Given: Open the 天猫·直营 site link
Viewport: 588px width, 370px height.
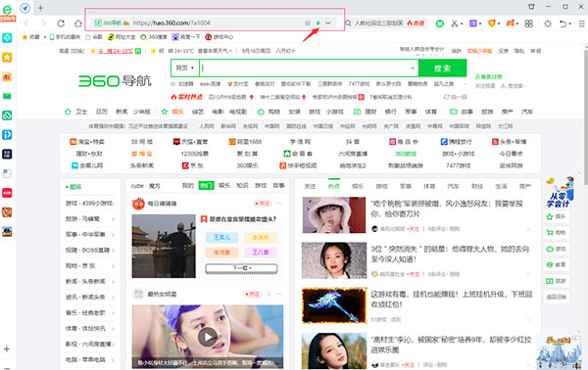Looking at the screenshot, I should [190, 142].
